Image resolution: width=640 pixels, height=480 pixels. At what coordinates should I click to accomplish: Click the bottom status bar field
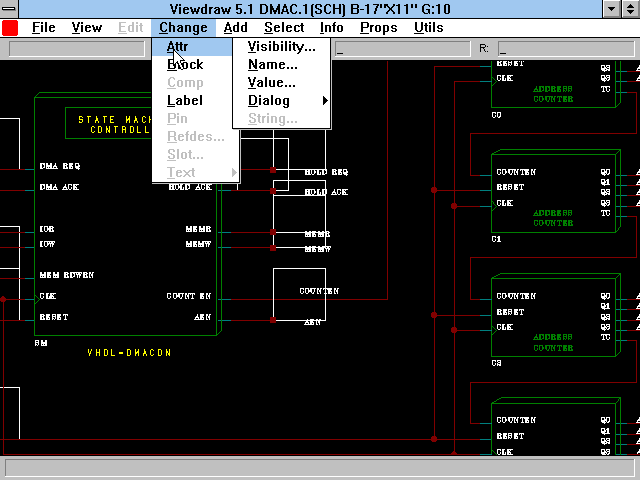tap(320, 467)
